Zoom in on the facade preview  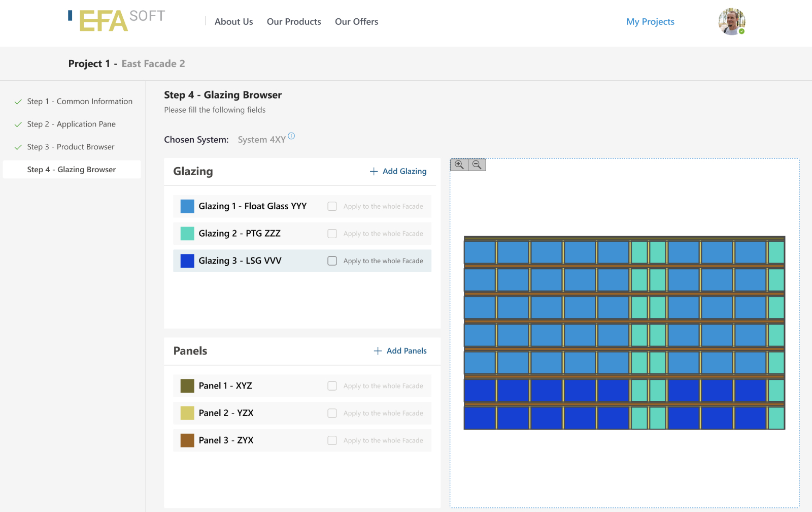click(x=459, y=165)
